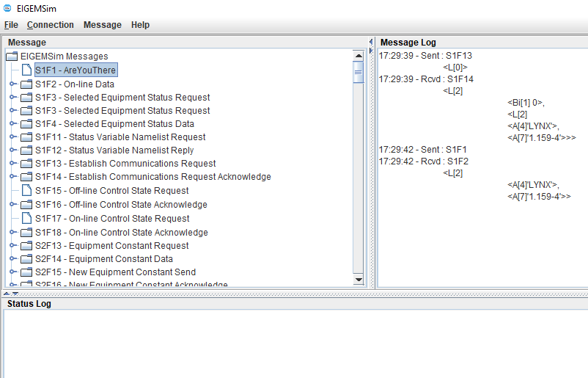Select S2F14 Equipment Constant Data tree item
The width and height of the screenshot is (588, 378).
click(x=103, y=259)
